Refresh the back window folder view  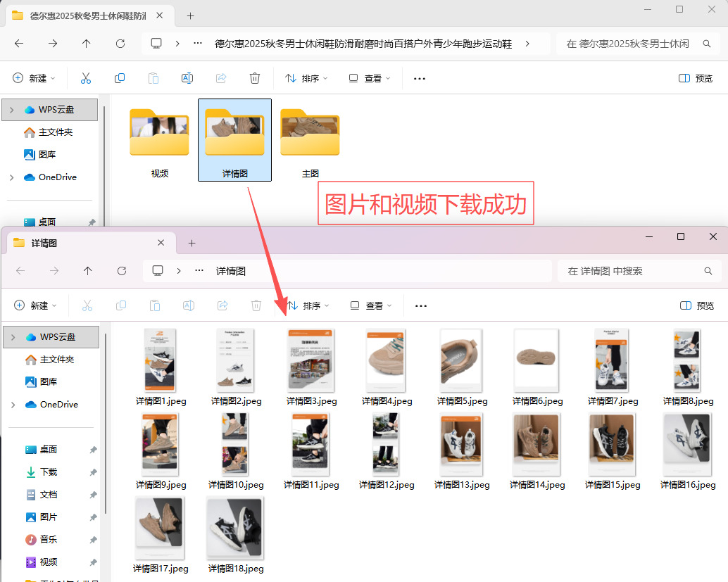[120, 44]
